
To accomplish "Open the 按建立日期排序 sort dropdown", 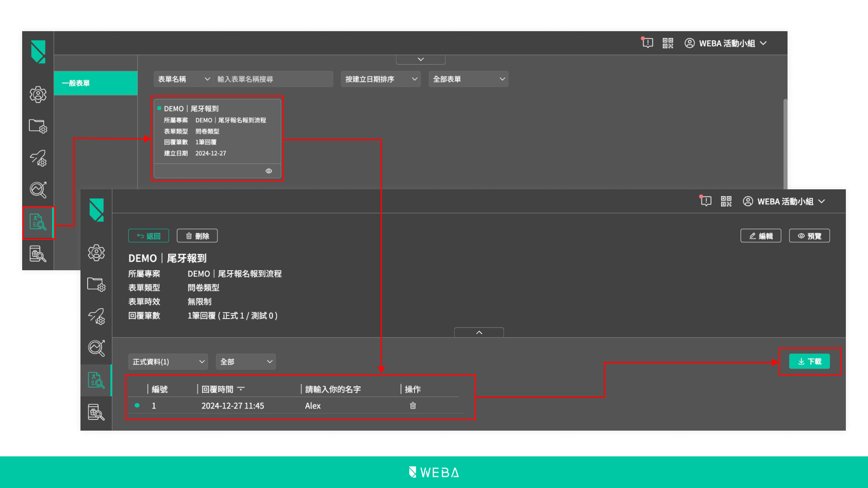I will coord(380,79).
